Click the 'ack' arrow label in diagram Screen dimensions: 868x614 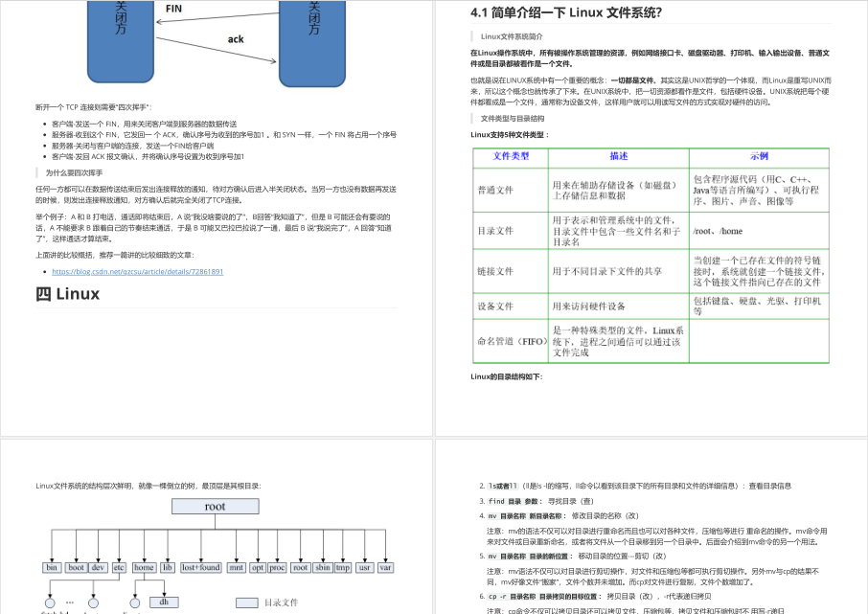click(x=236, y=39)
